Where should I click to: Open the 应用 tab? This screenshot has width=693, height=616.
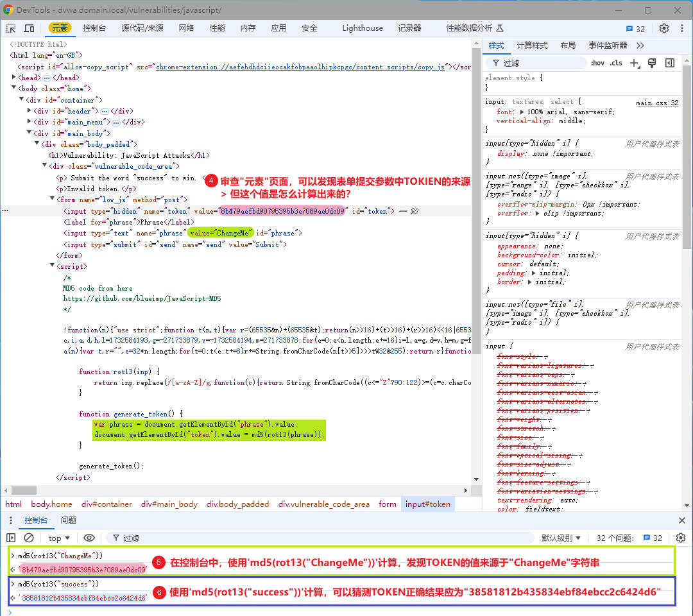pyautogui.click(x=279, y=28)
